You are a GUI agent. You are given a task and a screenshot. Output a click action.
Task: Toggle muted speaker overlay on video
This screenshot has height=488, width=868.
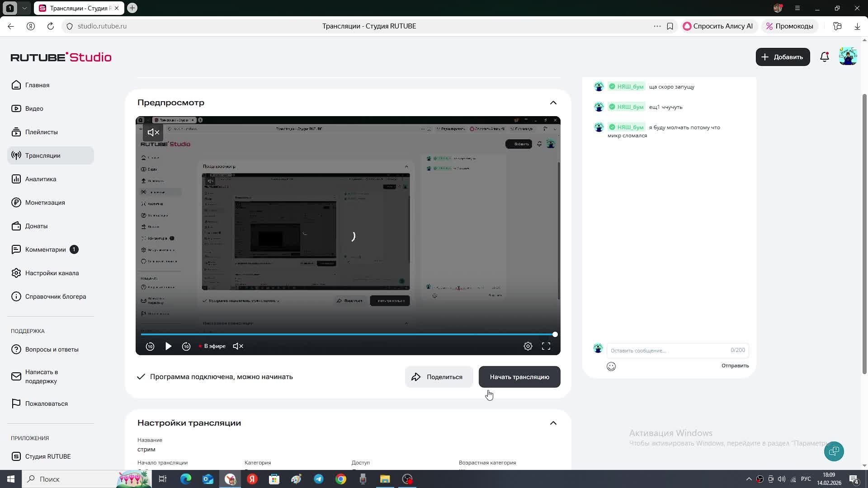coord(153,132)
